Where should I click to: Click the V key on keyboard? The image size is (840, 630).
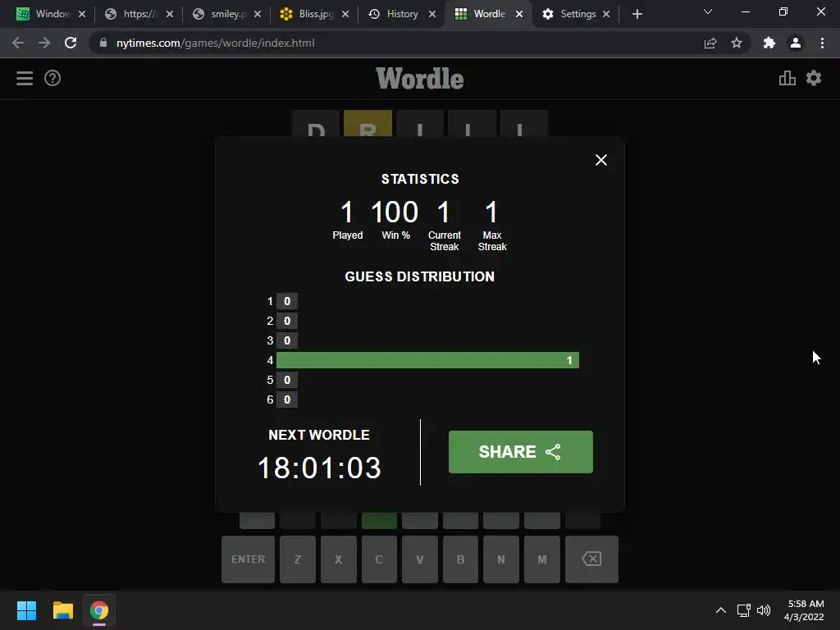(420, 559)
